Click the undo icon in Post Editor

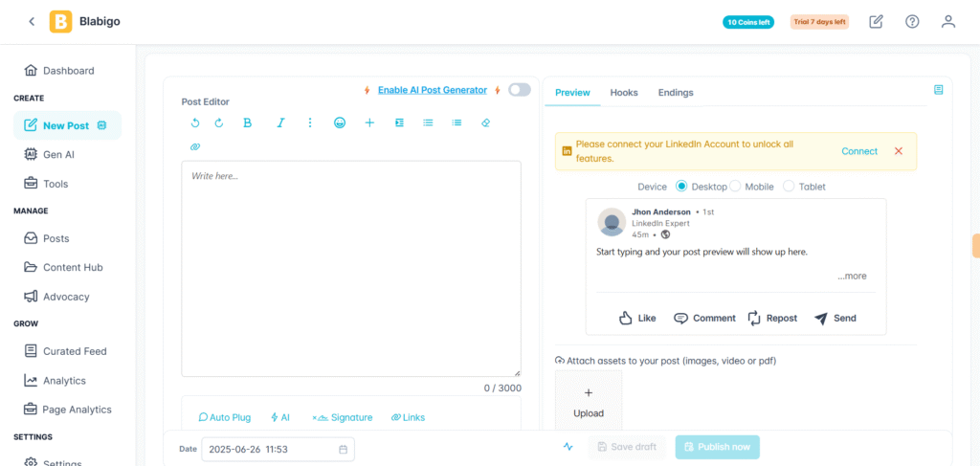coord(195,123)
